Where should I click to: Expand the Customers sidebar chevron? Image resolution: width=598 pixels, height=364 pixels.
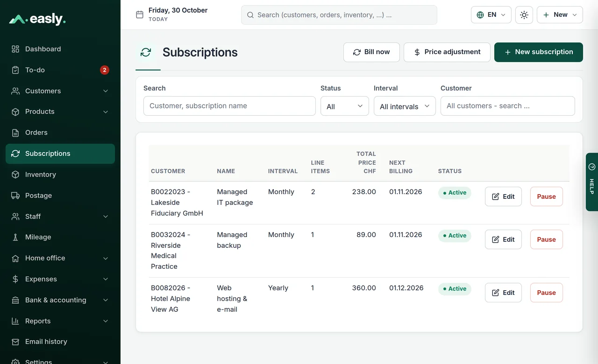click(x=106, y=91)
